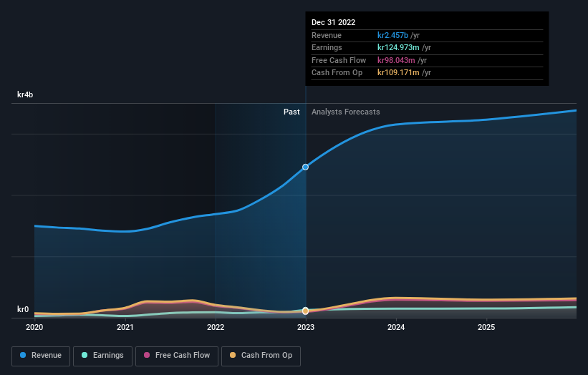
Task: Click the Dec 31 2022 tooltip date
Action: click(333, 22)
